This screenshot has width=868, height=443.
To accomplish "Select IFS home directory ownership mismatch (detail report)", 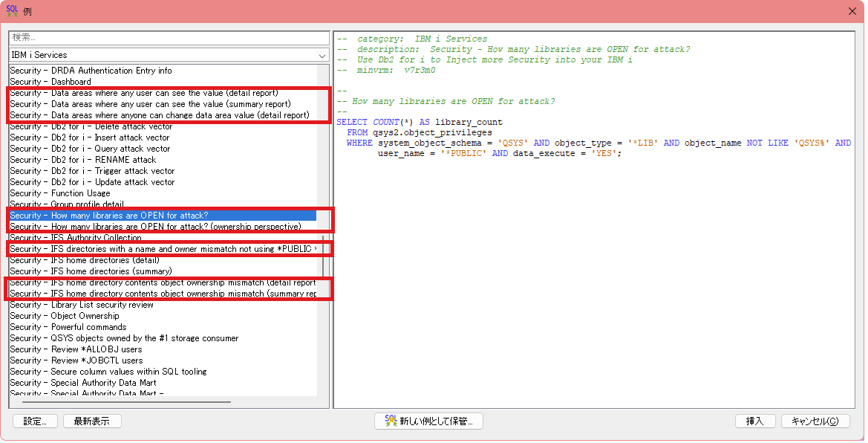I will pyautogui.click(x=163, y=282).
